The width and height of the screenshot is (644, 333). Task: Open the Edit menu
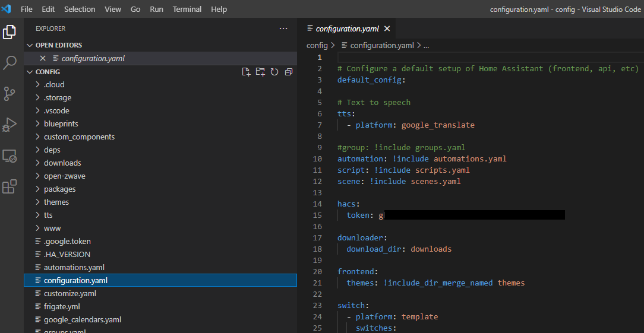coord(48,9)
